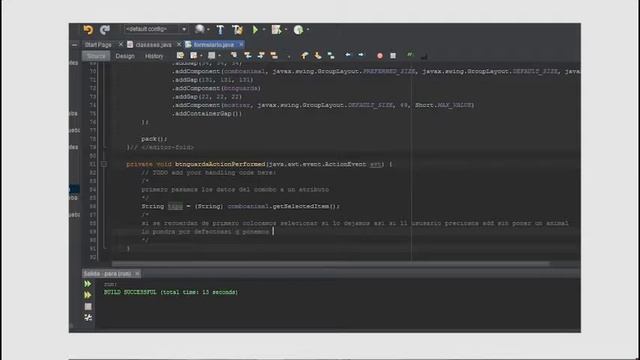
Task: Click yellow Re-run with options icon
Action: [88, 295]
